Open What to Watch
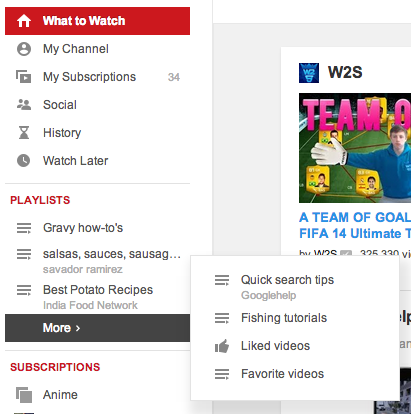Screen dimensions: 411x414 [x=97, y=21]
